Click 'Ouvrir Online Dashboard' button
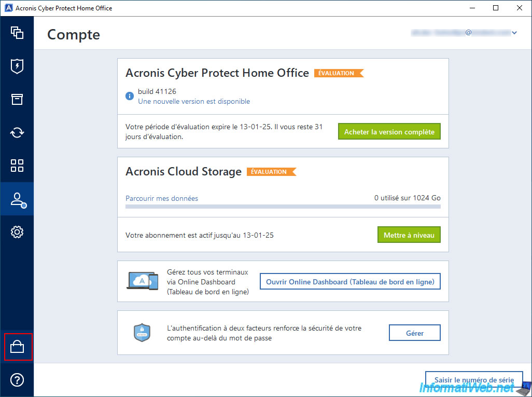 pyautogui.click(x=350, y=282)
